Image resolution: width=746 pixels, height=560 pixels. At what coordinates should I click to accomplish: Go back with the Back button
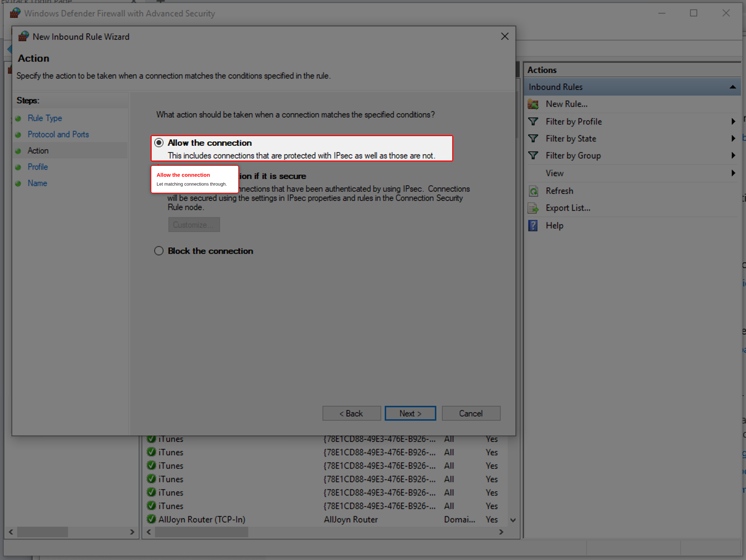[x=351, y=413]
